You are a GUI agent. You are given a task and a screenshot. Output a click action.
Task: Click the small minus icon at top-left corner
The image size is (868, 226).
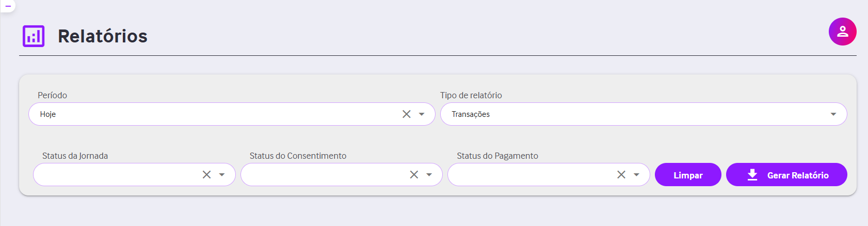[x=8, y=6]
